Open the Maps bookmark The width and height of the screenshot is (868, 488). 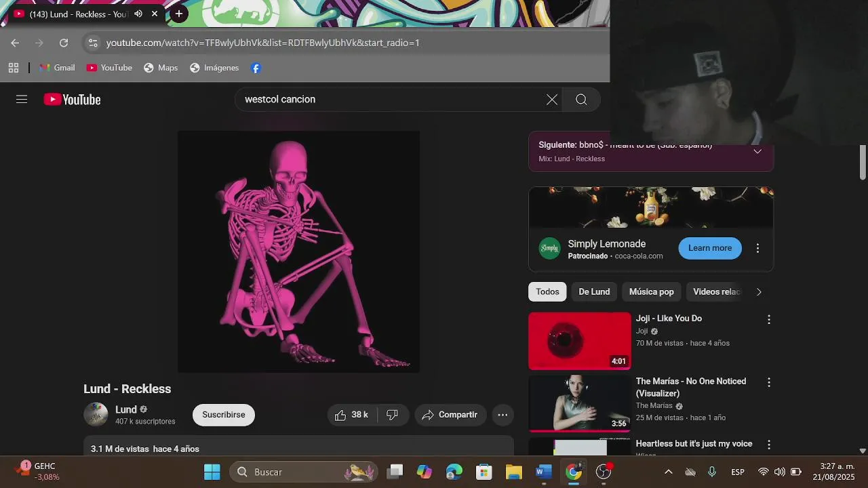[x=161, y=68]
